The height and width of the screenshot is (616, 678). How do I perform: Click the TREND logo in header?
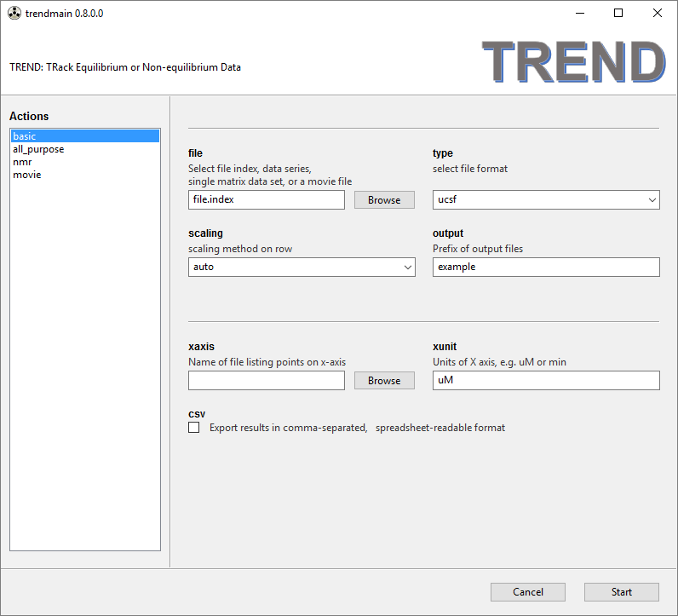click(x=574, y=62)
